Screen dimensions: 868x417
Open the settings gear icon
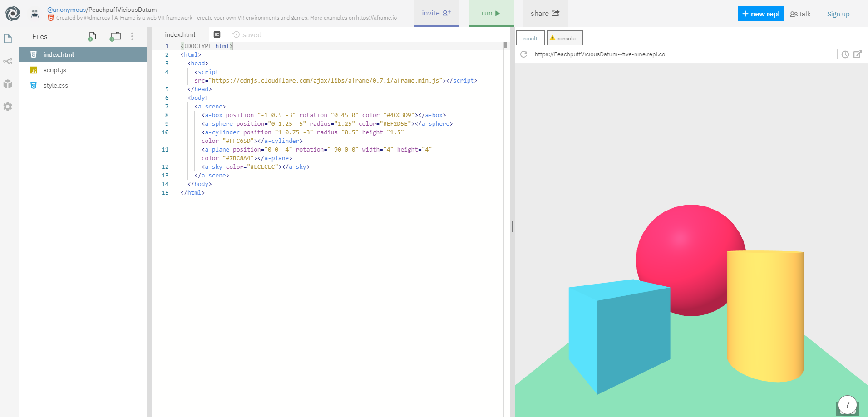pyautogui.click(x=8, y=107)
